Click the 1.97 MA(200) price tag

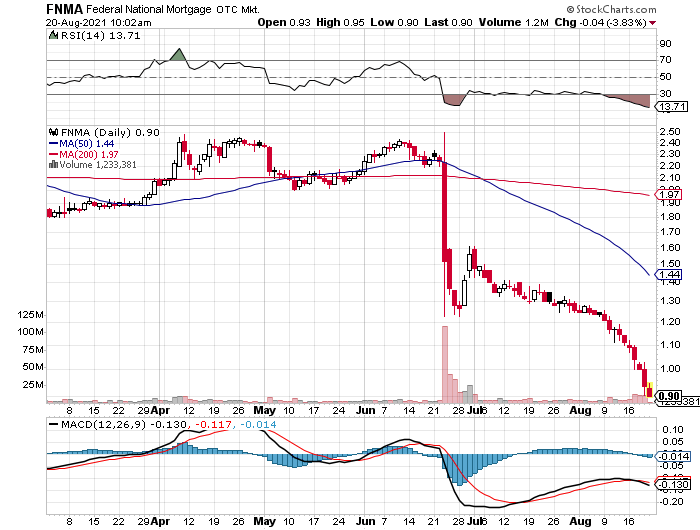[x=668, y=194]
